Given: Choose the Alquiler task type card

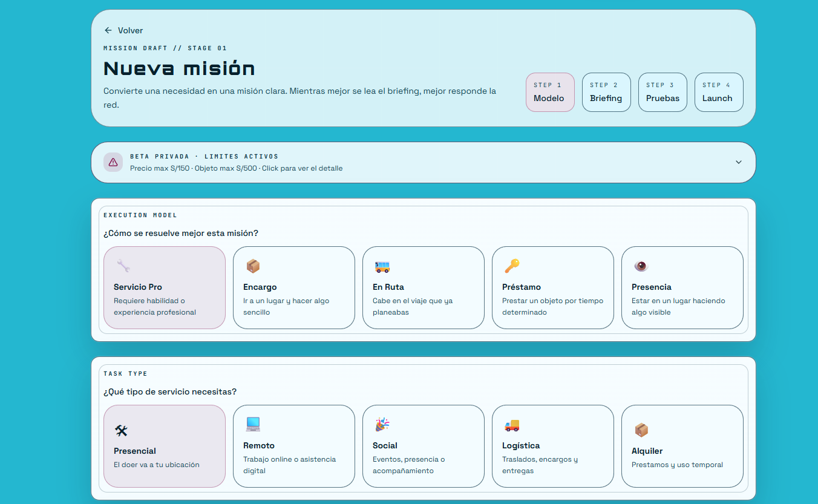Looking at the screenshot, I should [682, 446].
